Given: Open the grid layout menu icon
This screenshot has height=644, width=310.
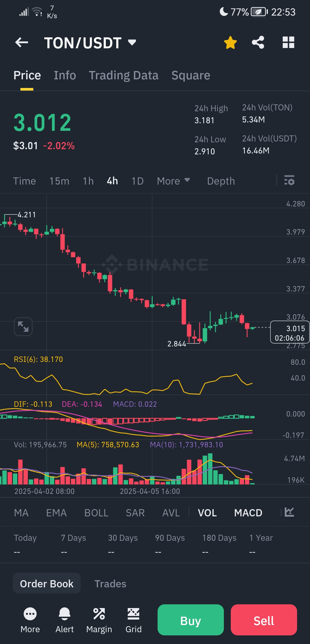Looking at the screenshot, I should click(288, 43).
